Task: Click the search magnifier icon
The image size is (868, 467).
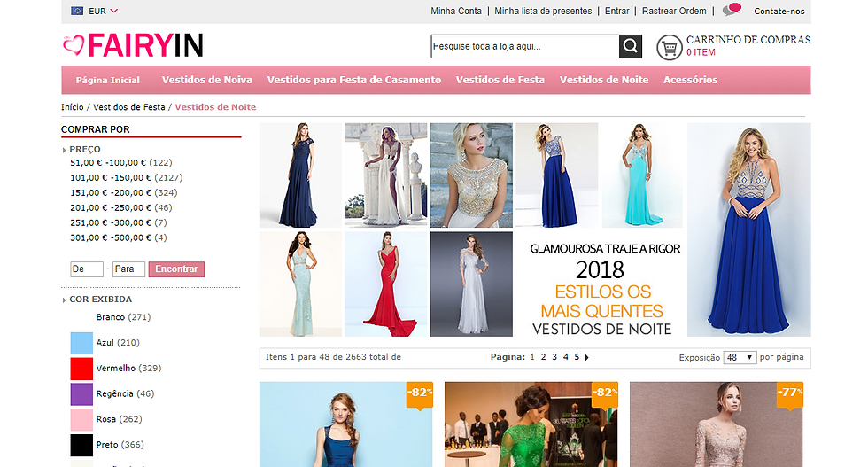Action: 631,46
